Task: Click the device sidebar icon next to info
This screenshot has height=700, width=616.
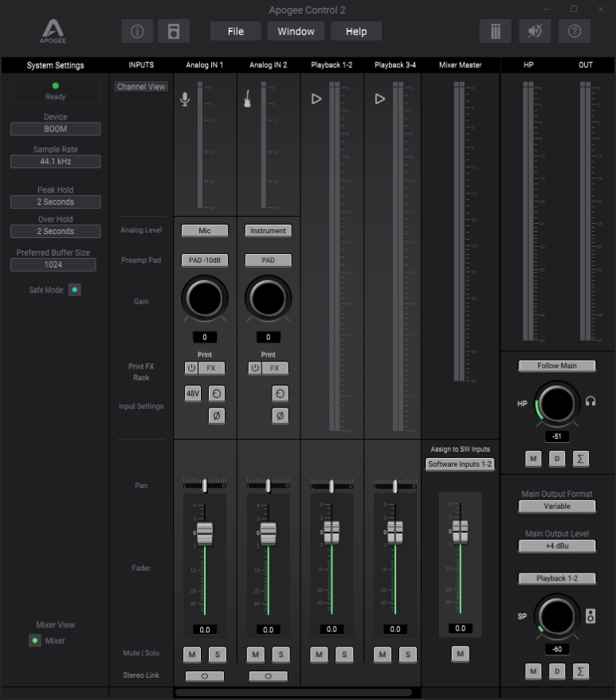Action: coord(174,31)
